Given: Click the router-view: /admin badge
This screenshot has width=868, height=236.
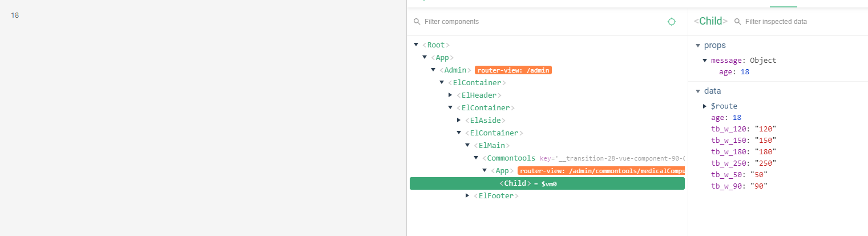Looking at the screenshot, I should (513, 70).
